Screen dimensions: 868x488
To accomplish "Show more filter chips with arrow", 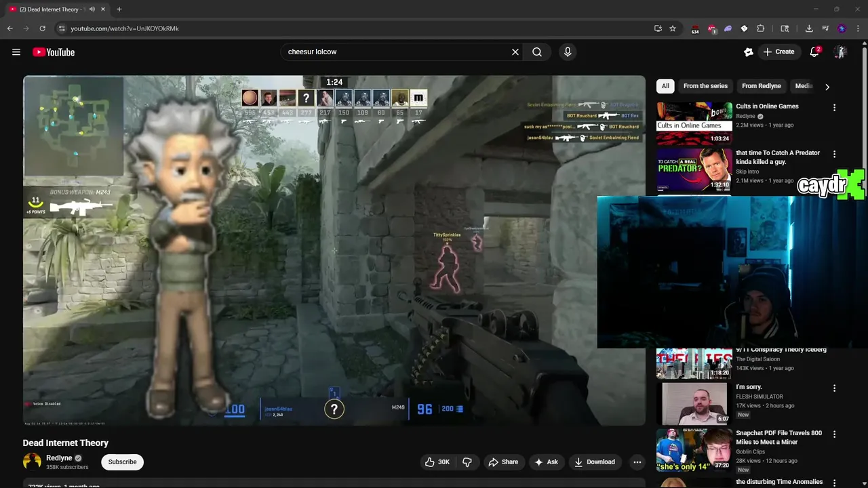I will click(827, 87).
